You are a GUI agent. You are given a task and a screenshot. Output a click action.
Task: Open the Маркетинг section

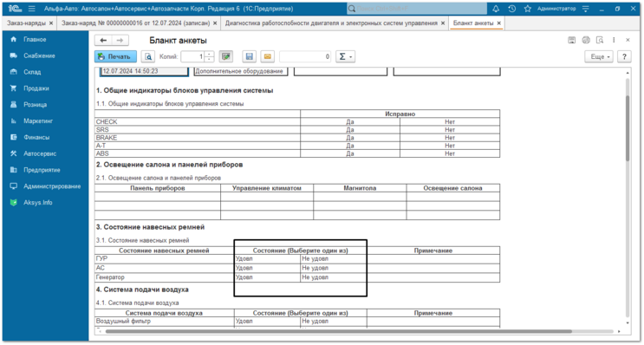pyautogui.click(x=38, y=121)
